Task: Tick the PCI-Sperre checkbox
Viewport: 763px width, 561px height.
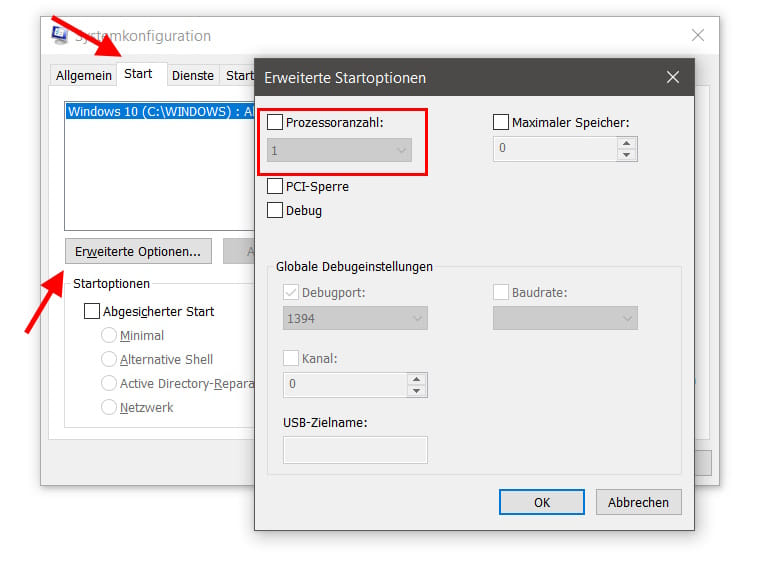Action: 275,186
